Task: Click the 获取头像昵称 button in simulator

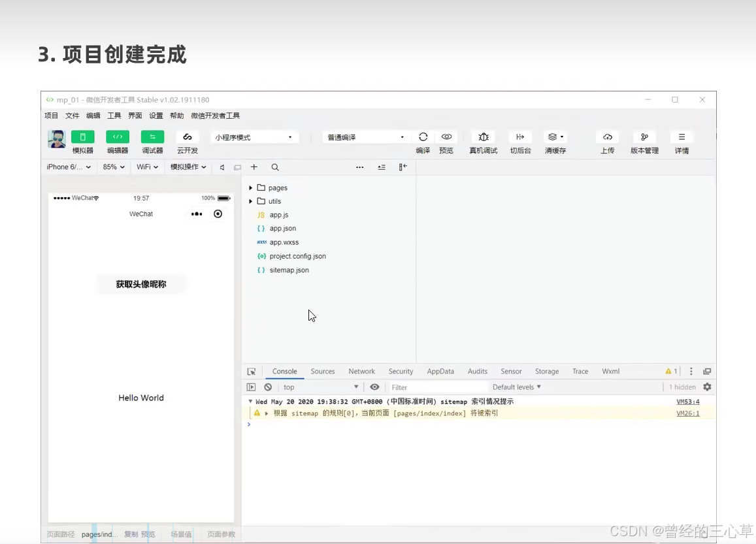Action: [x=140, y=284]
